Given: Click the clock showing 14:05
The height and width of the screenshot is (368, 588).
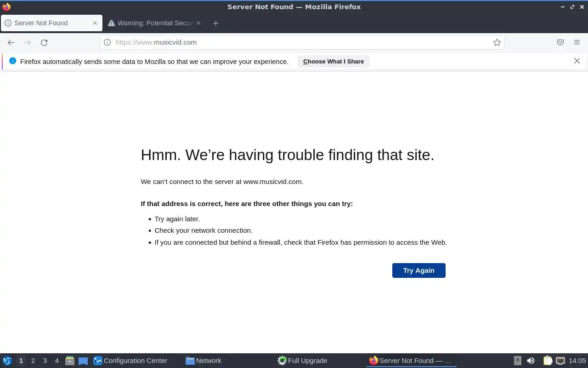Looking at the screenshot, I should pos(577,361).
